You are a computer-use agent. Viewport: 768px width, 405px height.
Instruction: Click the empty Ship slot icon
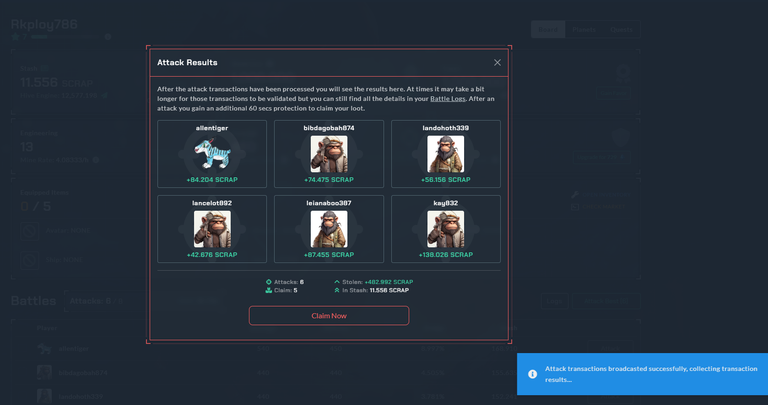pyautogui.click(x=29, y=260)
